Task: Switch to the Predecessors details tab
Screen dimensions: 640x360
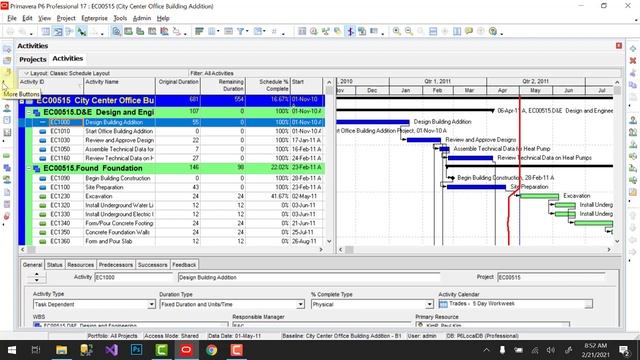Action: (x=116, y=265)
